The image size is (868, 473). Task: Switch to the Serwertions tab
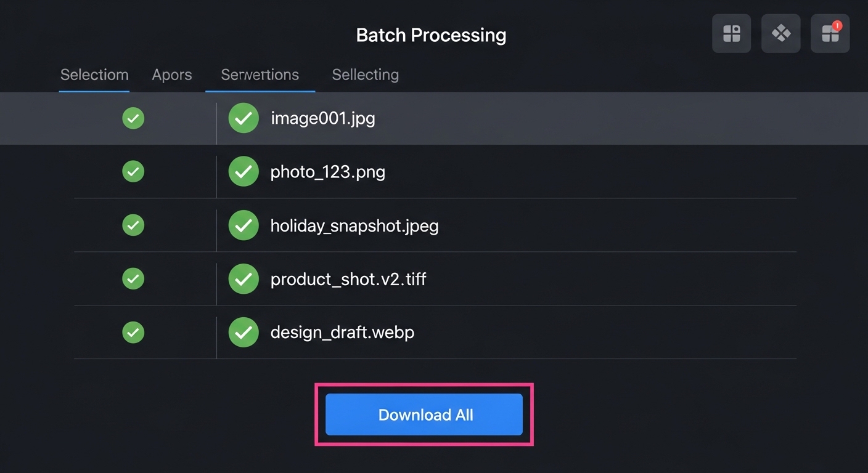260,75
